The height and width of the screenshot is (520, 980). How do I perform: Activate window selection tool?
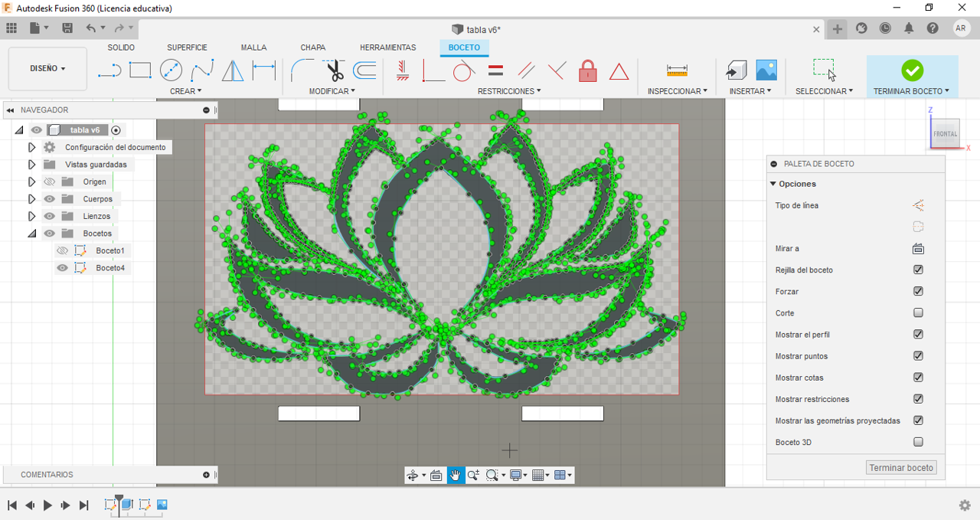point(824,70)
